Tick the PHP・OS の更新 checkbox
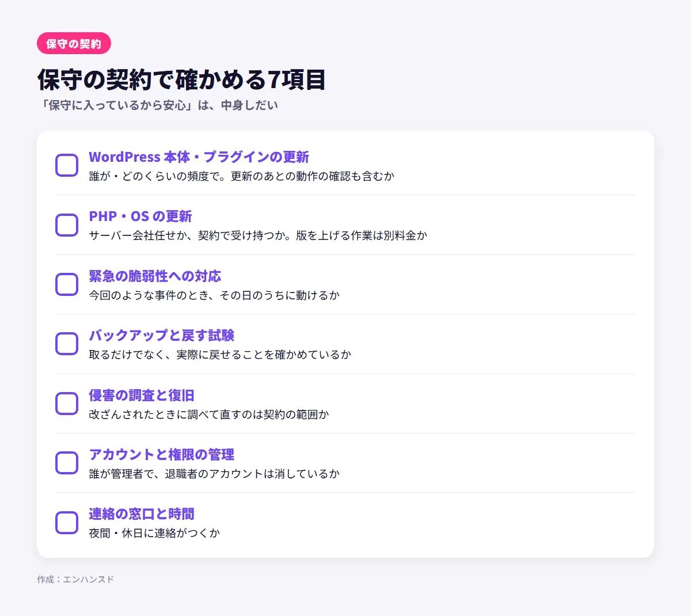 click(67, 225)
